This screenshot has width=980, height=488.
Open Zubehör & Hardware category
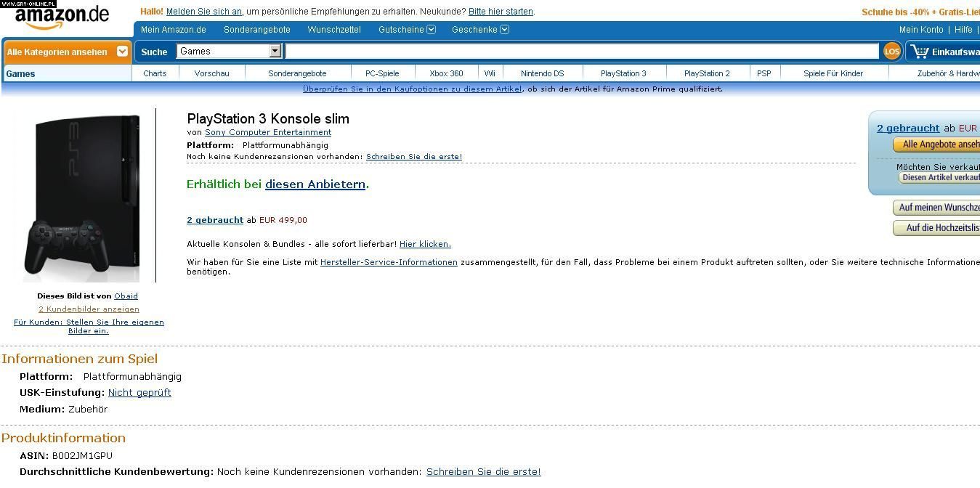[x=948, y=73]
